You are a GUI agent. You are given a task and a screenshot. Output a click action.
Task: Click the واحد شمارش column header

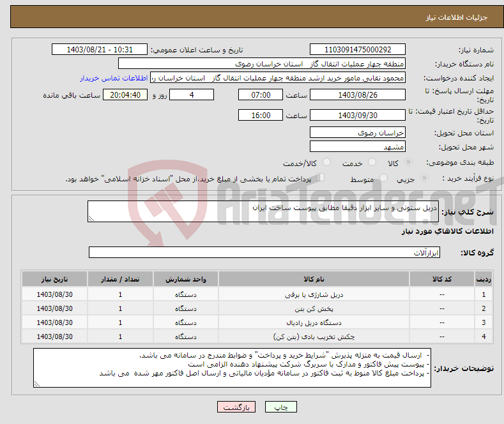coord(186,279)
